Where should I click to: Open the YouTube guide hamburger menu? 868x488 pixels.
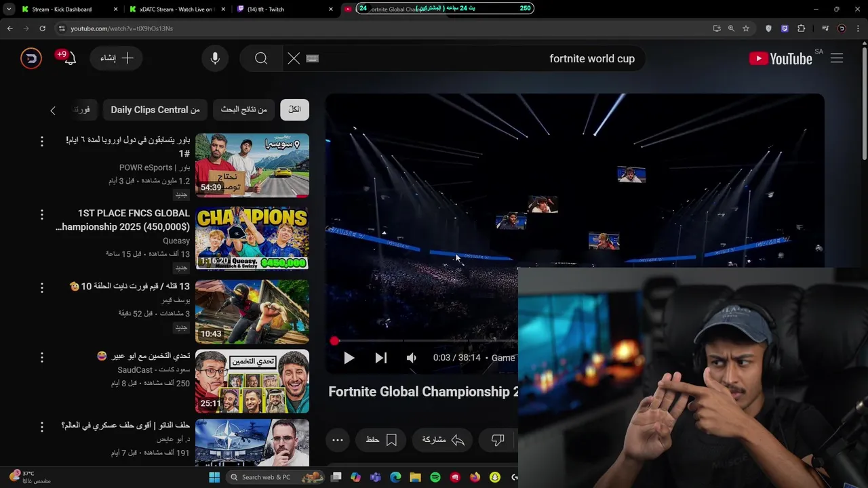[x=837, y=58]
